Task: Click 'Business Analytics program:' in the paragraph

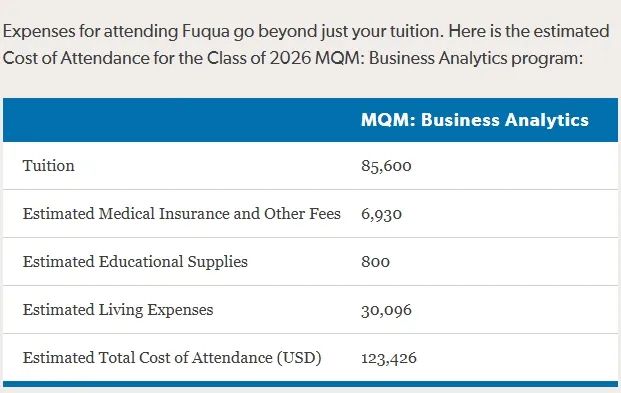Action: tap(476, 58)
